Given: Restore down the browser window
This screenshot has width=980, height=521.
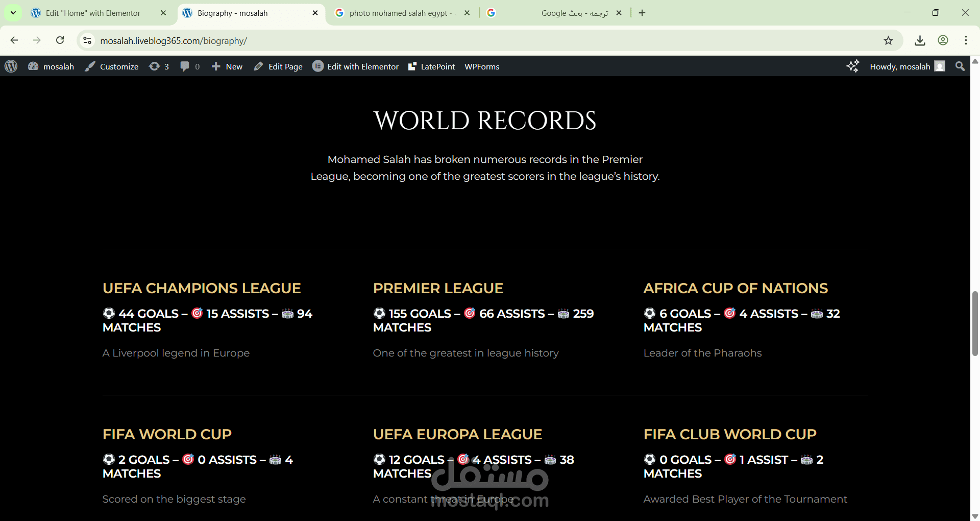Looking at the screenshot, I should coord(936,13).
